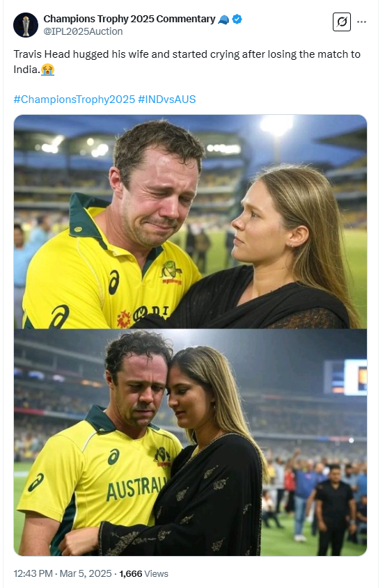The image size is (385, 588).
Task: Click the team crest on top photo jersey
Action: coord(171,272)
